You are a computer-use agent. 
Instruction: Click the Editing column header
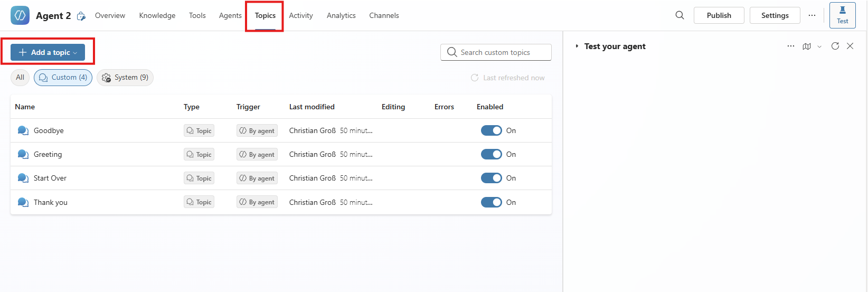coord(393,107)
